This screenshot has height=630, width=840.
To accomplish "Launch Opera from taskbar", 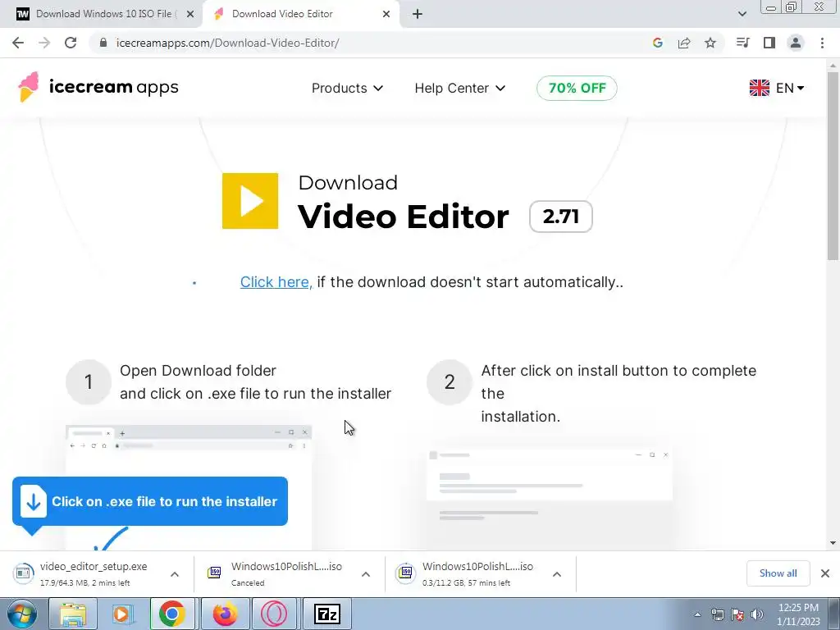I will coord(274,614).
